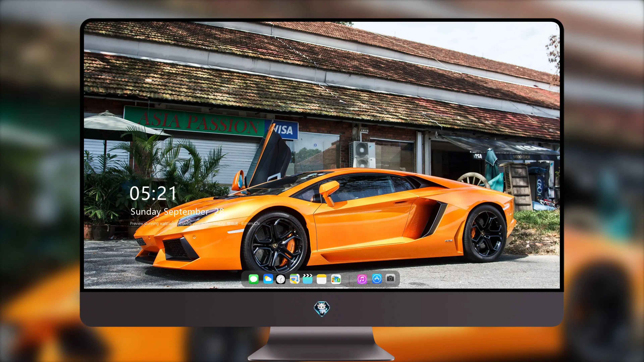Open the Maps app in the dock
The height and width of the screenshot is (362, 644).
(294, 279)
